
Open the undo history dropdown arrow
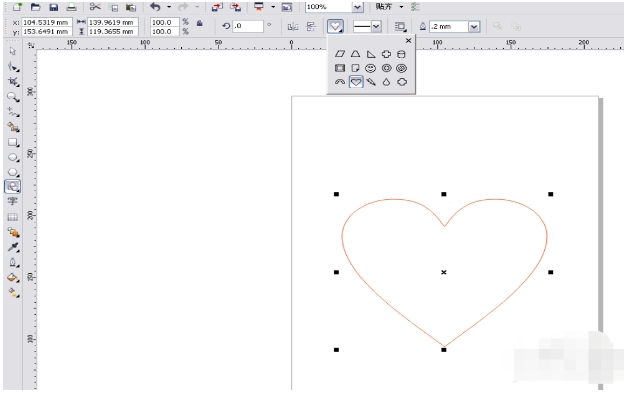point(169,7)
